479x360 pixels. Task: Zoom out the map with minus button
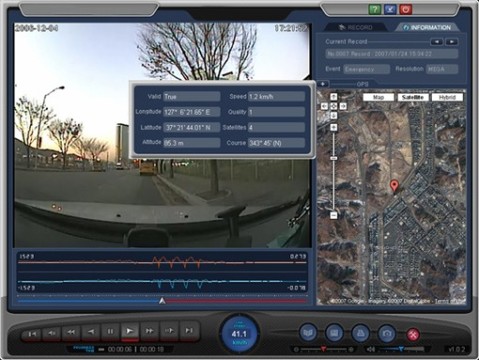click(334, 215)
